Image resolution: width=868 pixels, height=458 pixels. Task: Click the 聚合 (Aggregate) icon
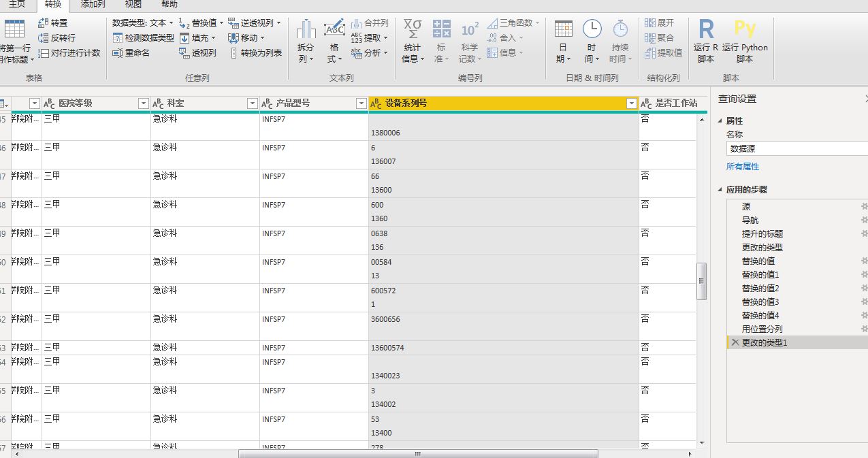pyautogui.click(x=650, y=38)
